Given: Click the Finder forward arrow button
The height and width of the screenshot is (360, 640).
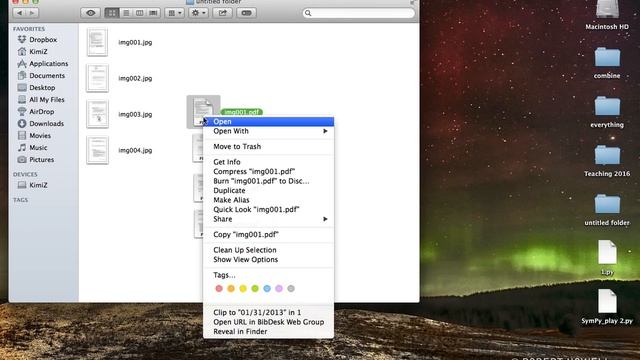Looking at the screenshot, I should (32, 13).
